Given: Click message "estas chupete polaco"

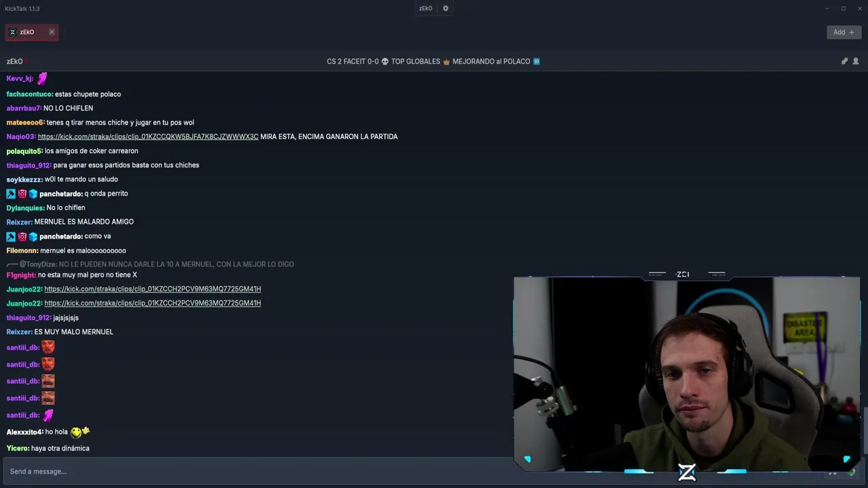Looking at the screenshot, I should pos(88,94).
